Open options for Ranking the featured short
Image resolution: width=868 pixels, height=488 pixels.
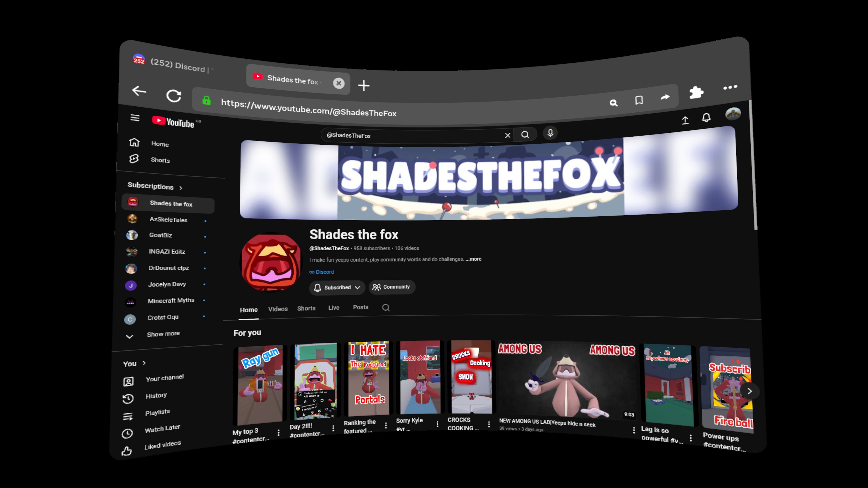click(x=386, y=425)
